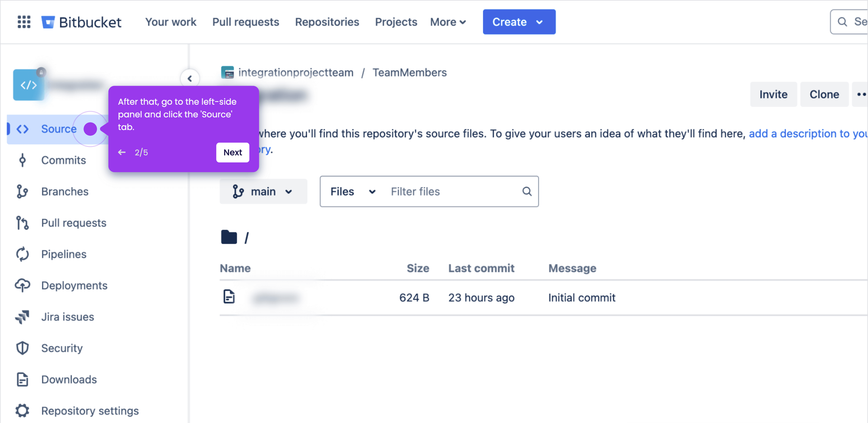This screenshot has height=423, width=868.
Task: Expand the More menu
Action: [x=448, y=22]
